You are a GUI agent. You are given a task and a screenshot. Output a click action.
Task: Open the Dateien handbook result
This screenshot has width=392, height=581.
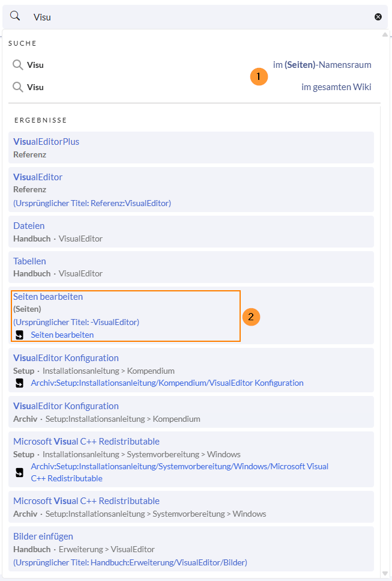pos(29,226)
